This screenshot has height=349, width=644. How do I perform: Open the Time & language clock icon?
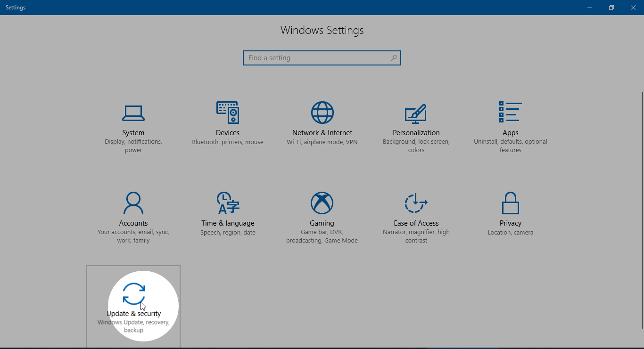(x=228, y=203)
